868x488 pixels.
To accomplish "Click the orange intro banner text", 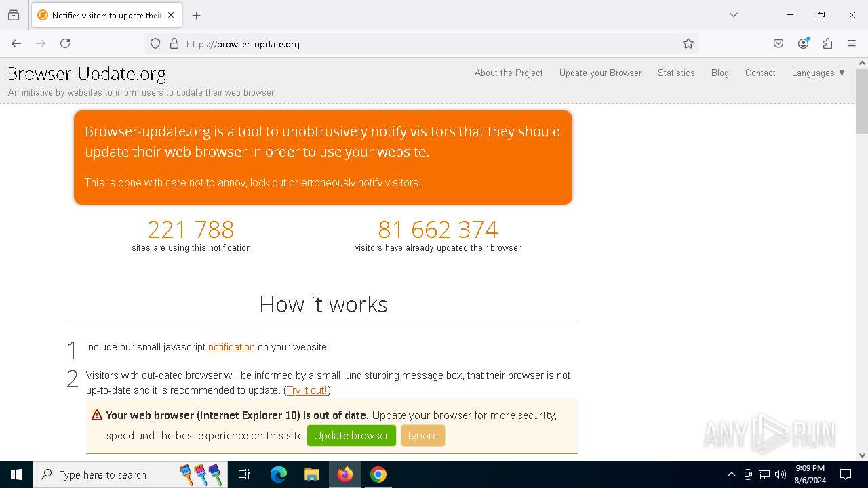I will point(323,156).
